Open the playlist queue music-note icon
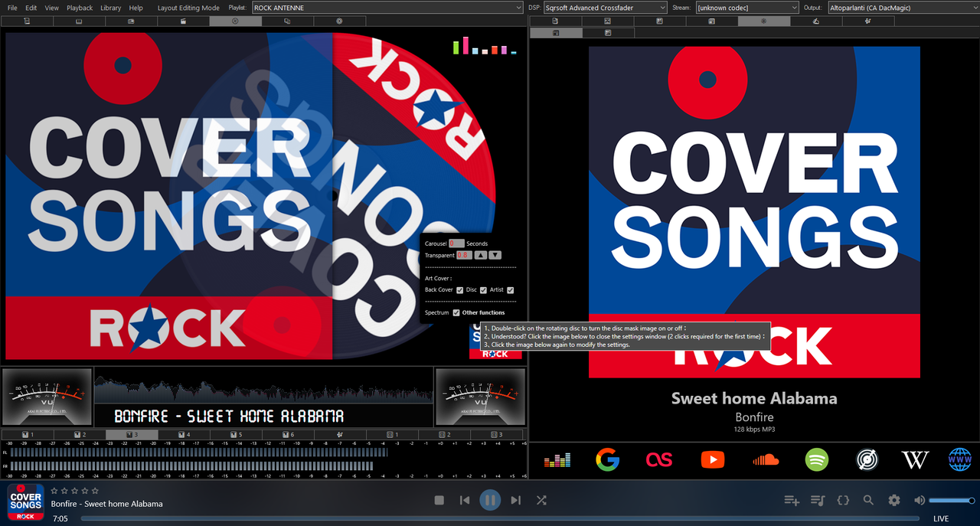Viewport: 980px width, 526px height. pyautogui.click(x=818, y=500)
